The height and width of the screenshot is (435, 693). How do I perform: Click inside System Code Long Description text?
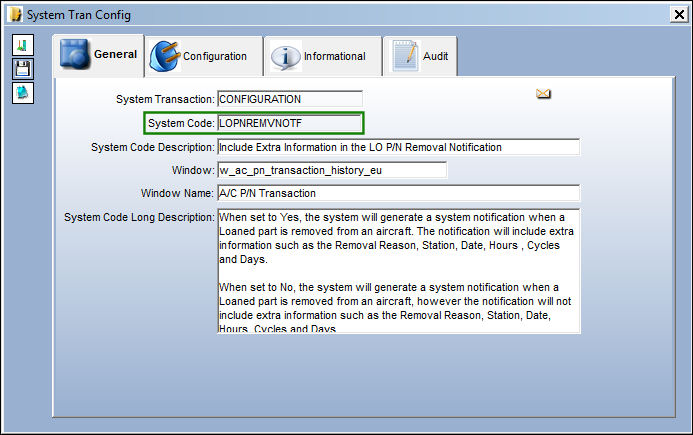399,271
